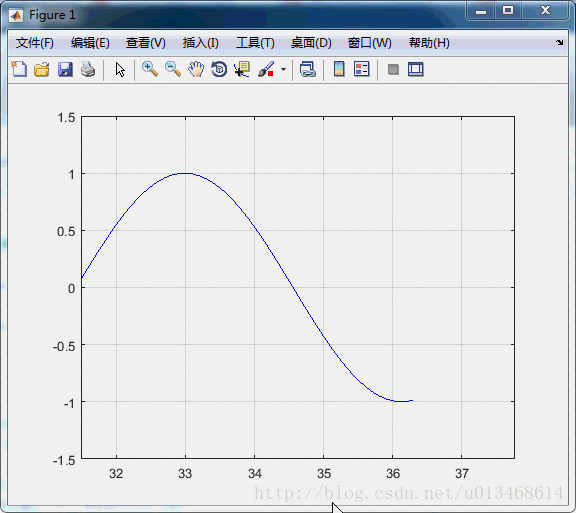
Task: Open file using the folder icon
Action: click(x=42, y=69)
